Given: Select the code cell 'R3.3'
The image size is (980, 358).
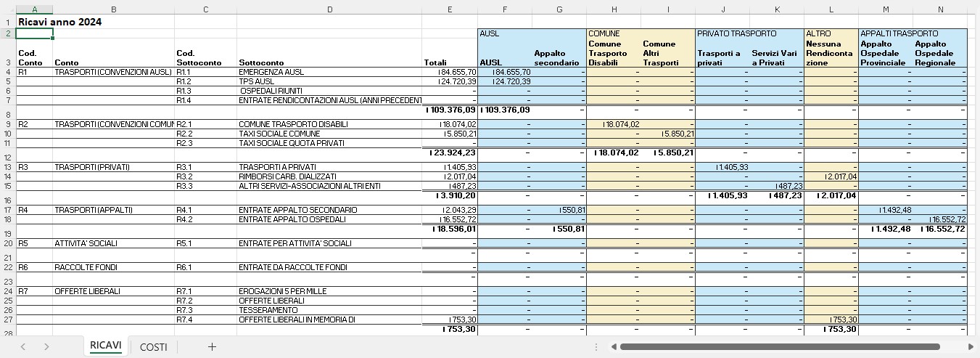Looking at the screenshot, I should click(x=206, y=186).
